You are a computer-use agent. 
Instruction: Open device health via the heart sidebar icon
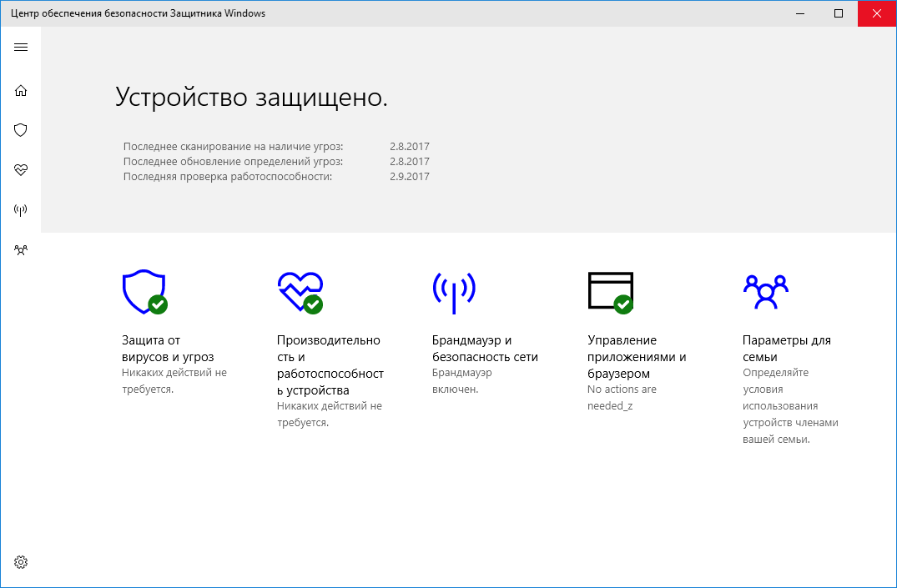20,170
